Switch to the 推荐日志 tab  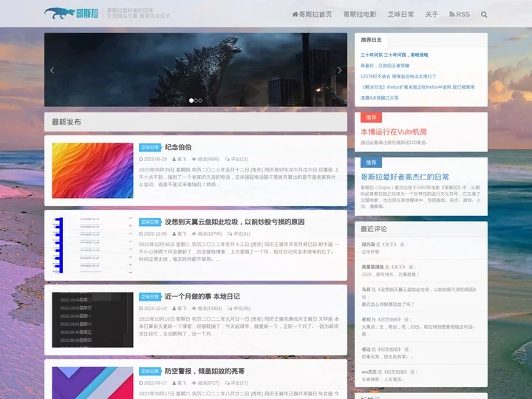[371, 40]
